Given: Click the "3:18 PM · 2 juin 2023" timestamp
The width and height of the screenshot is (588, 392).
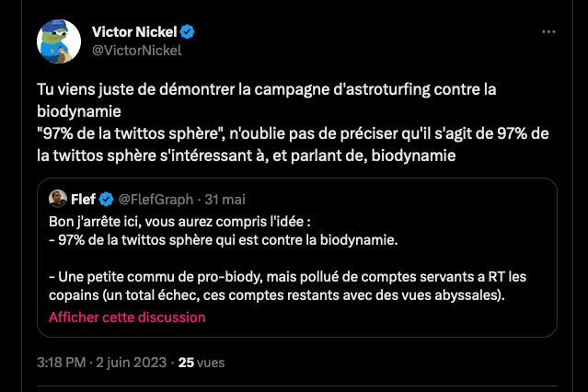Looking at the screenshot, I should tap(103, 363).
